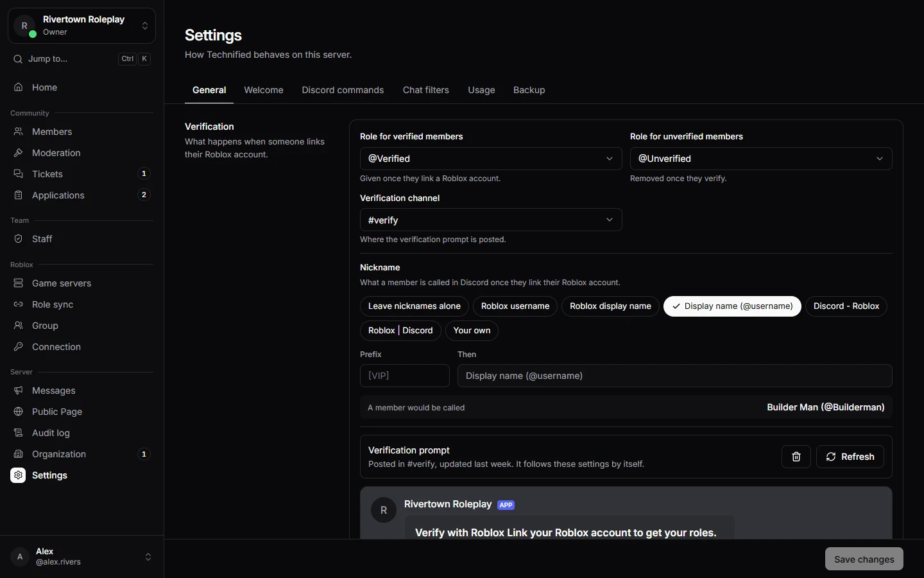Click the Staff shield icon
The image size is (924, 578).
(x=19, y=239)
